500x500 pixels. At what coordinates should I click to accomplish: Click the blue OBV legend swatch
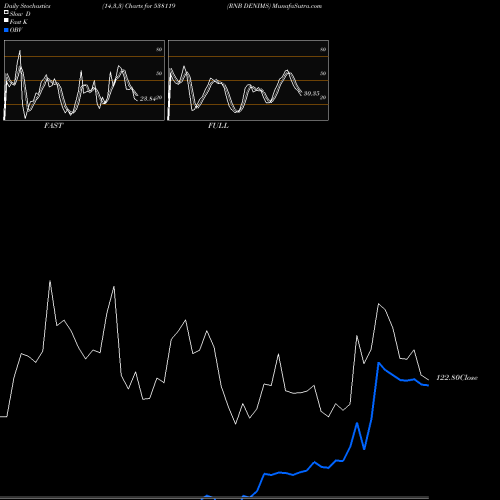6,30
